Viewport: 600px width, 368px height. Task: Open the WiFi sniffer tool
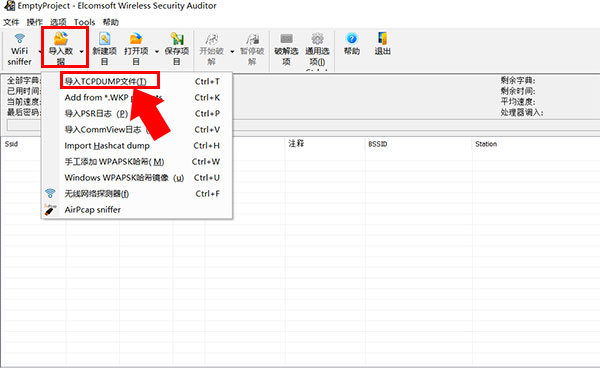pos(19,50)
